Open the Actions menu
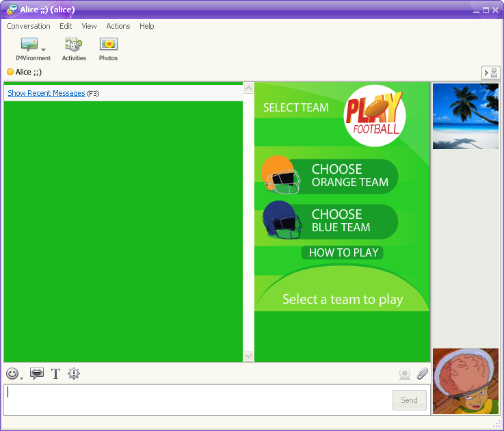 (x=118, y=26)
